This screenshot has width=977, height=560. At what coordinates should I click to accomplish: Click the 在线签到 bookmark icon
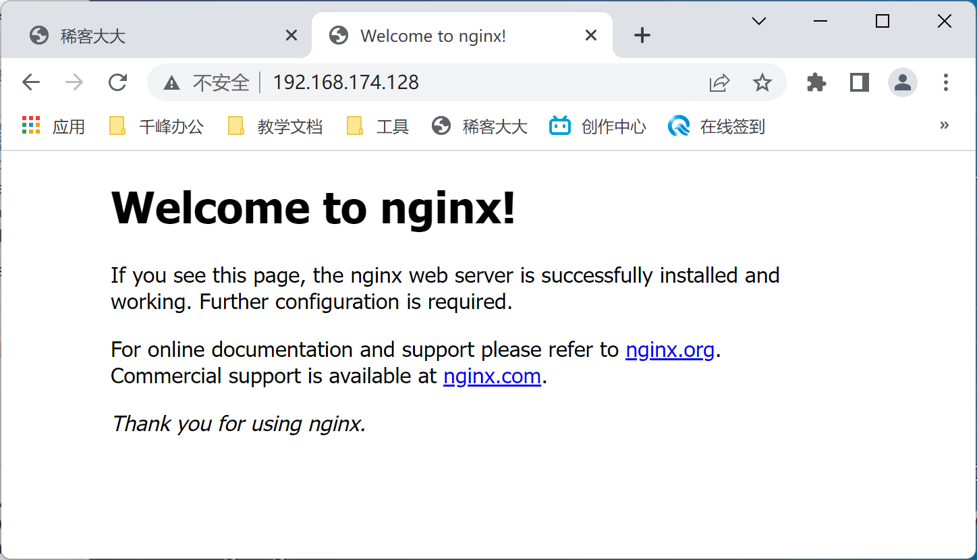(x=679, y=125)
